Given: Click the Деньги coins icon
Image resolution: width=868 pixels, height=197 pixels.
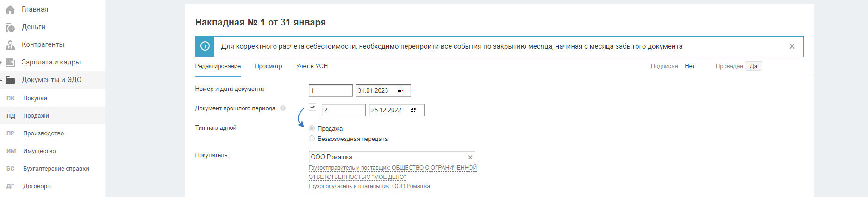Looking at the screenshot, I should point(10,27).
